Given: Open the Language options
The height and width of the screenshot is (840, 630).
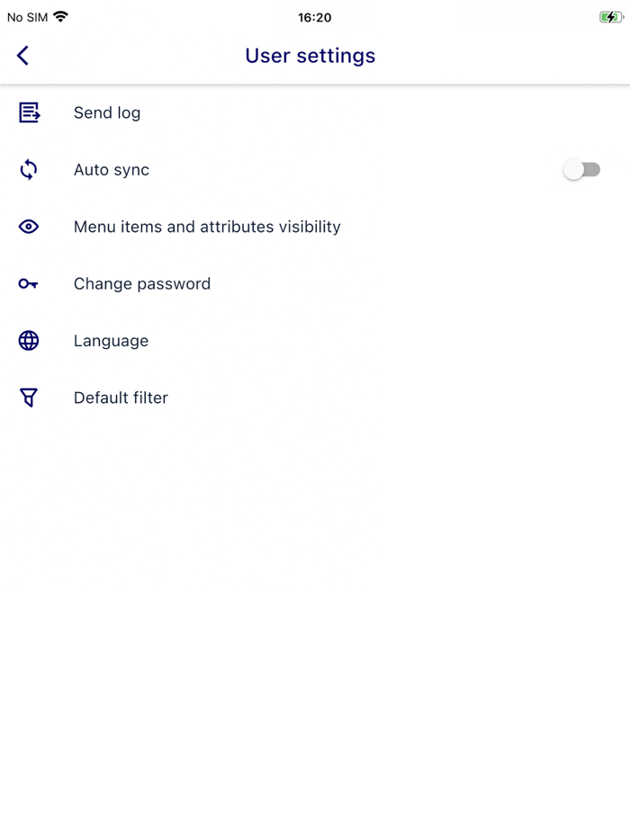Looking at the screenshot, I should [111, 341].
